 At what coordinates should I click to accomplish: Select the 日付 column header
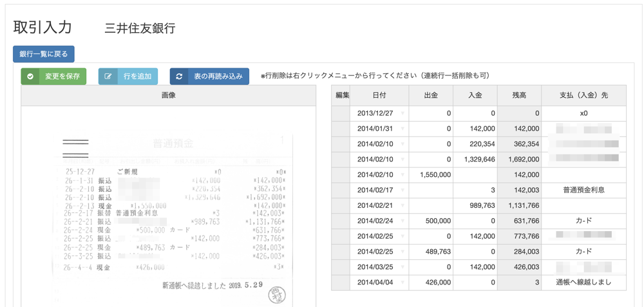coord(379,95)
